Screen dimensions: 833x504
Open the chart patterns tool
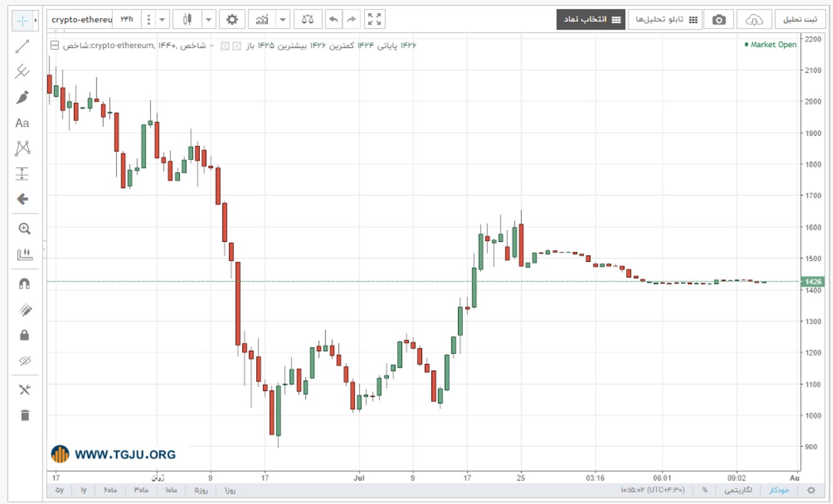23,149
